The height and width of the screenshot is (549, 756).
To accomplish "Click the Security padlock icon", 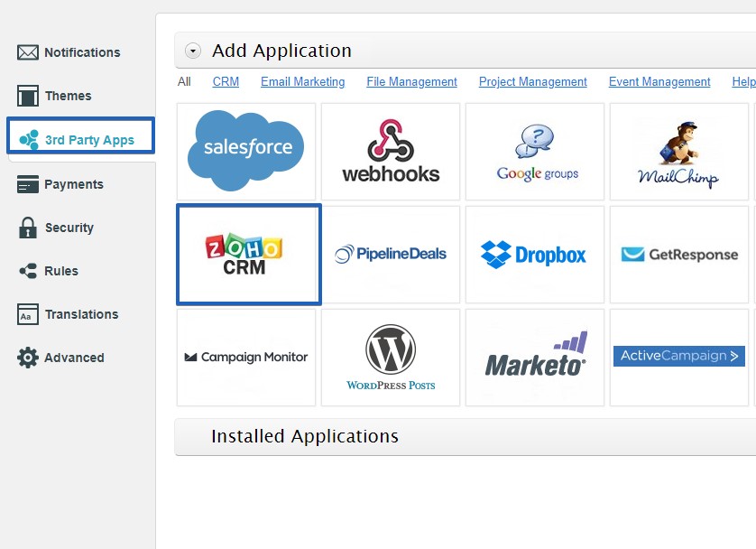I will (x=27, y=228).
